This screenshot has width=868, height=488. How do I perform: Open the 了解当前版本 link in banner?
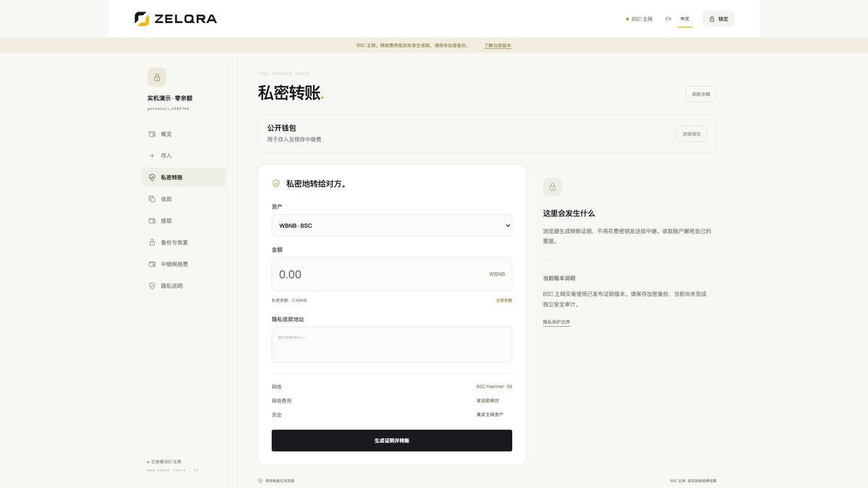point(498,46)
